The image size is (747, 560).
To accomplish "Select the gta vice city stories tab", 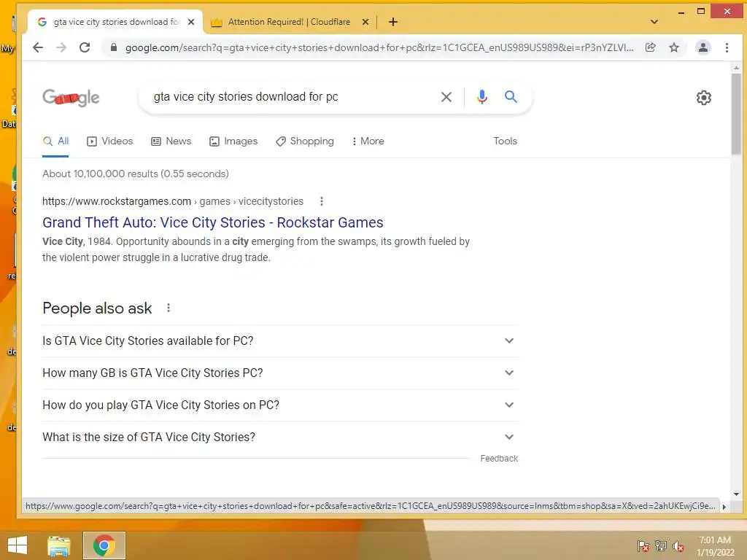I will [x=116, y=22].
